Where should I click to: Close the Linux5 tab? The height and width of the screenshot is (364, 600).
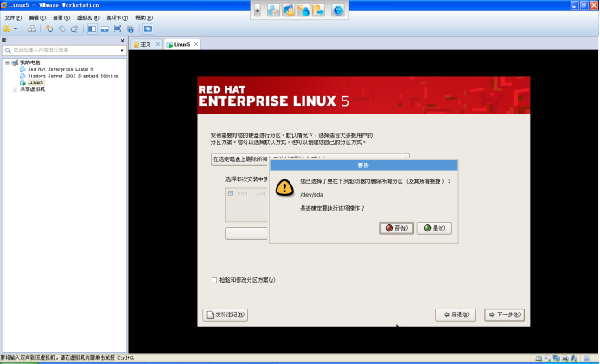click(196, 44)
